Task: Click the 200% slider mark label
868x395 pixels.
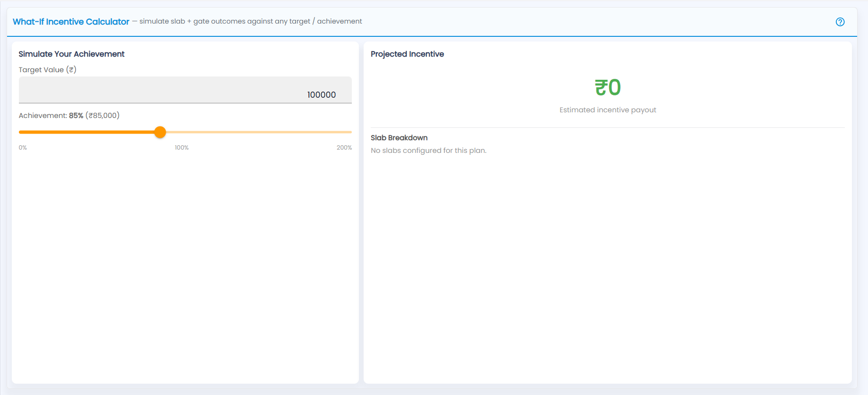Action: (x=344, y=148)
